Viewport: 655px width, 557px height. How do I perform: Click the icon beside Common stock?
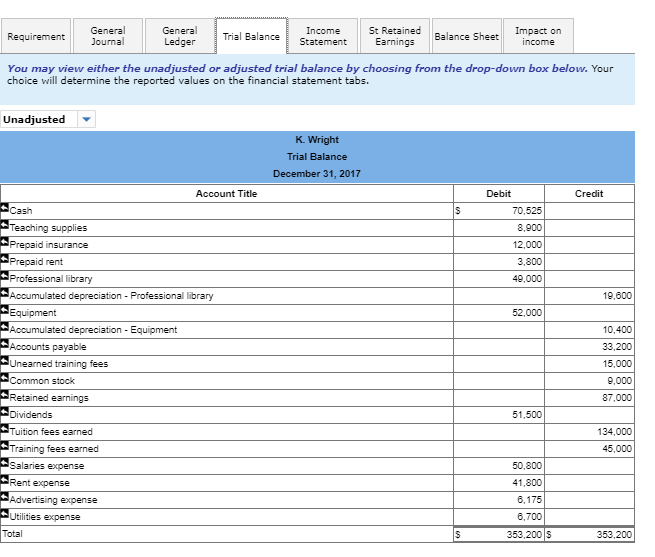click(4, 378)
